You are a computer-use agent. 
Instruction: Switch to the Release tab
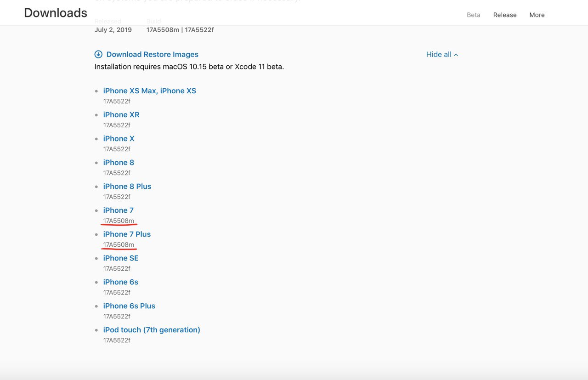tap(505, 15)
